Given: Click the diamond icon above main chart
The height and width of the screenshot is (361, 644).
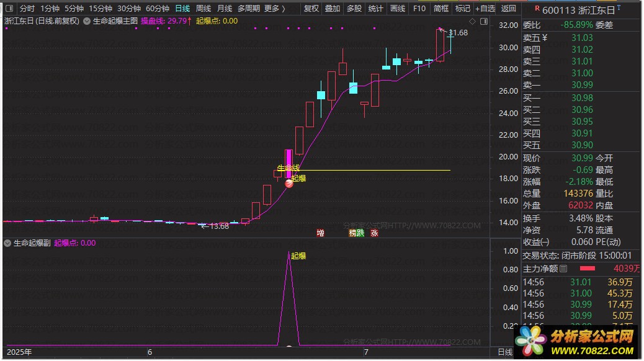Looking at the screenshot, I should point(472,21).
